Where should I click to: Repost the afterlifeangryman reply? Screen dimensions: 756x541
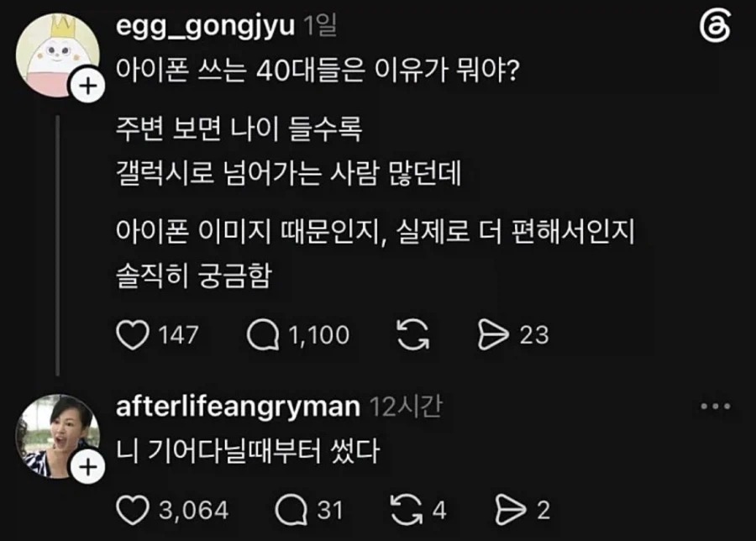407,510
